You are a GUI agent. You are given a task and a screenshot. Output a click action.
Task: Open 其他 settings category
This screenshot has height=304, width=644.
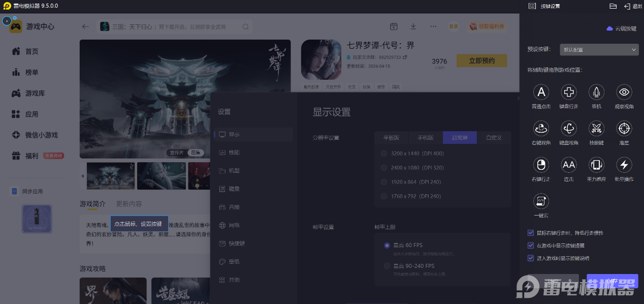click(253, 280)
